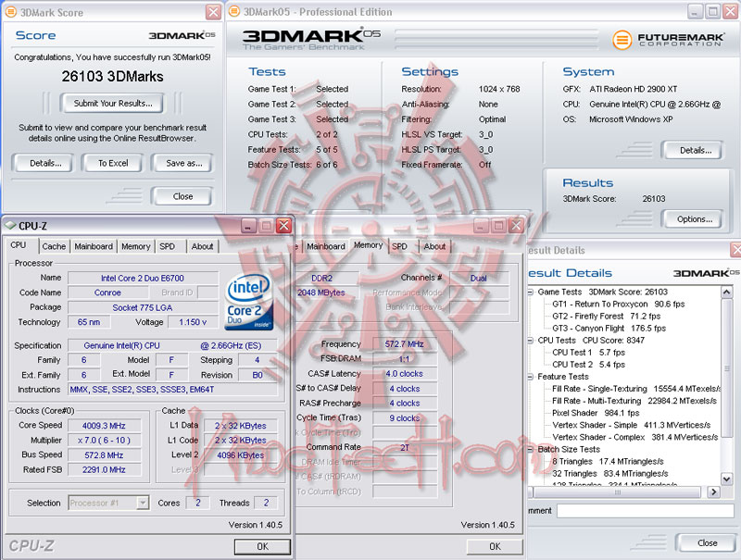The image size is (741, 560).
Task: Click the Comment input field
Action: (645, 511)
